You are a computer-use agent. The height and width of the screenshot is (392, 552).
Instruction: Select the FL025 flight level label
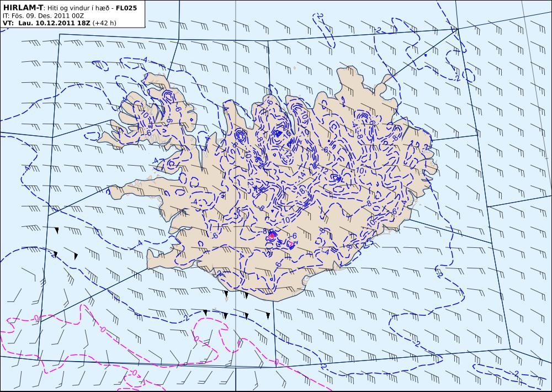126,8
